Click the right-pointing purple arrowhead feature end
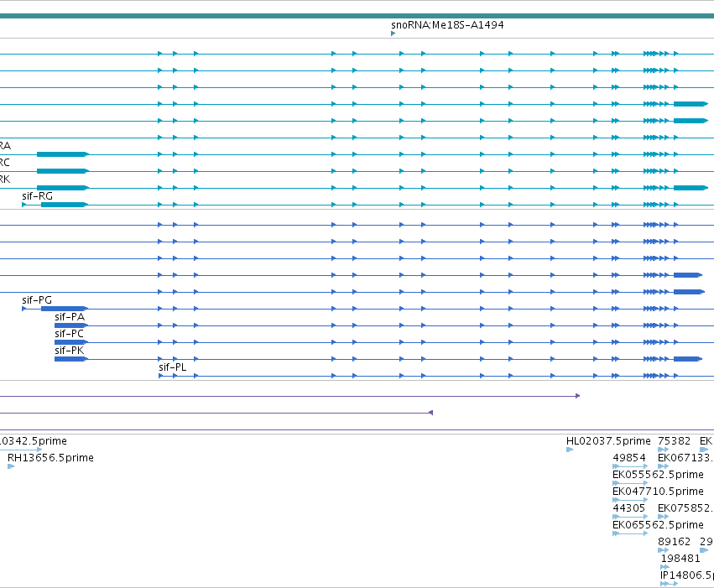 tap(577, 396)
